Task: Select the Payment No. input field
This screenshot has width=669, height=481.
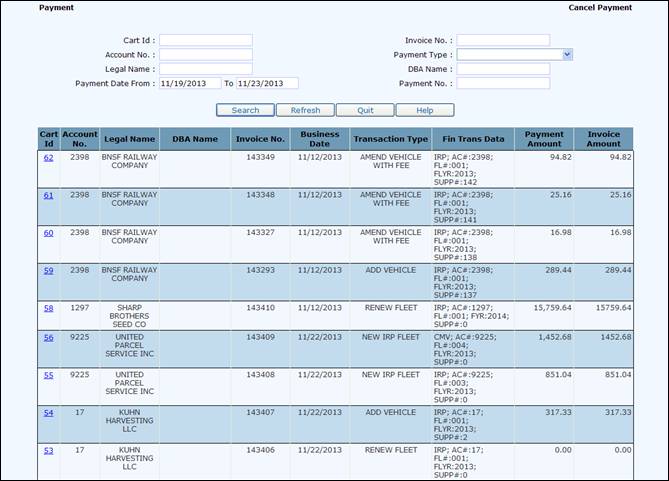Action: click(503, 83)
